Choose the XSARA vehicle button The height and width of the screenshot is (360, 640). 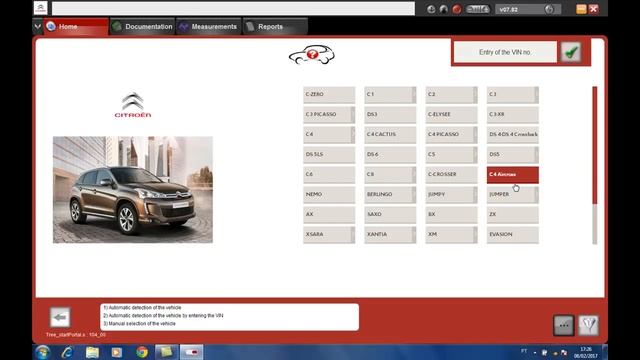[x=329, y=234]
